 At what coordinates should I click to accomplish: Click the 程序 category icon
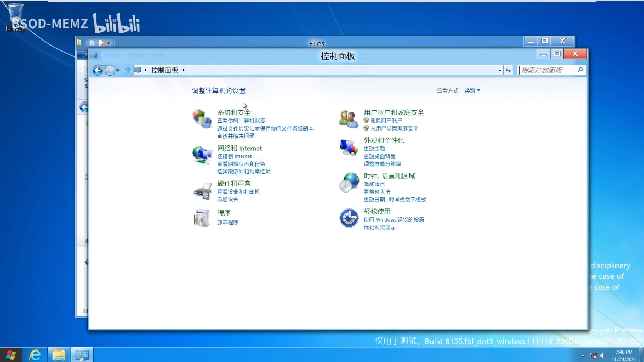click(202, 218)
